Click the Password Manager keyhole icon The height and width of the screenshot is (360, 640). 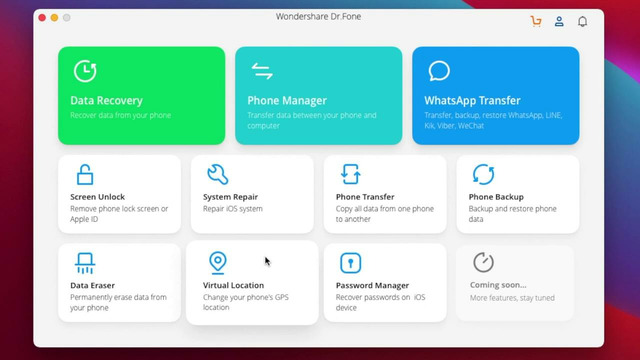click(351, 263)
